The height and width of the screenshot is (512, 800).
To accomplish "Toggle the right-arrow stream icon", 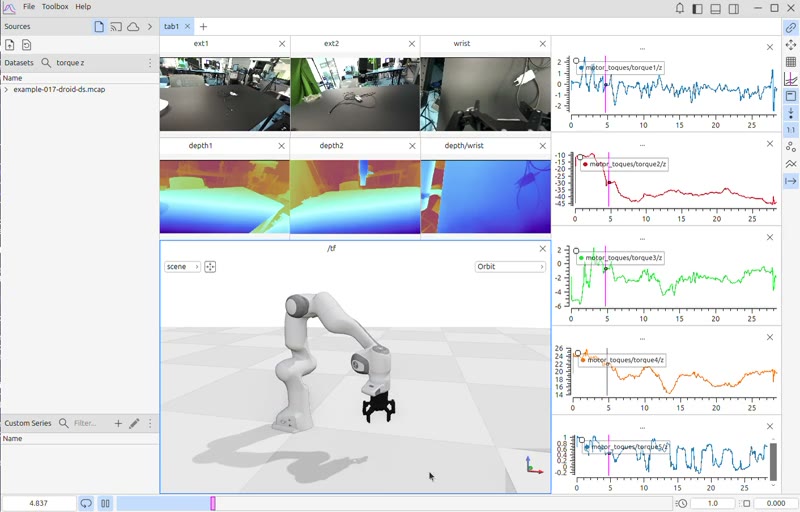I will coord(791,181).
